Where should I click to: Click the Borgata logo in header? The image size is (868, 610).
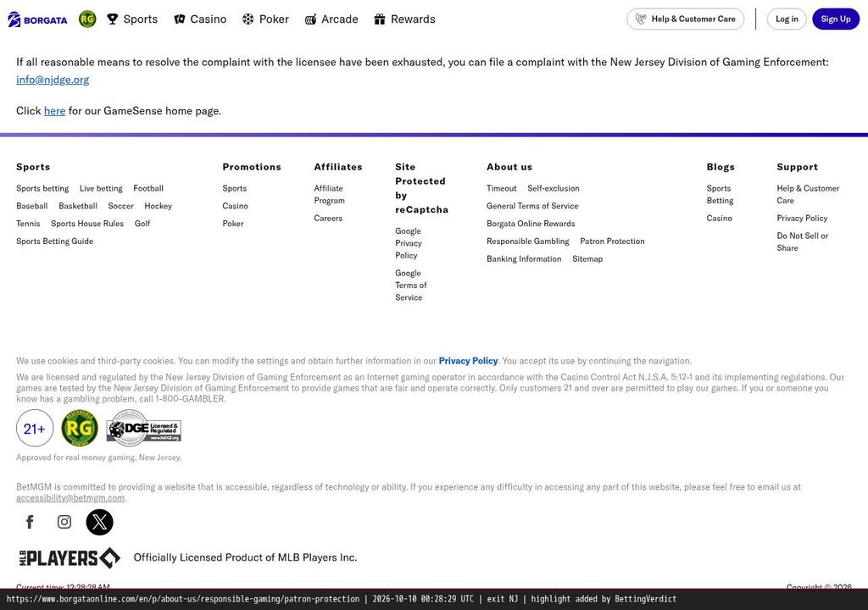pyautogui.click(x=37, y=19)
